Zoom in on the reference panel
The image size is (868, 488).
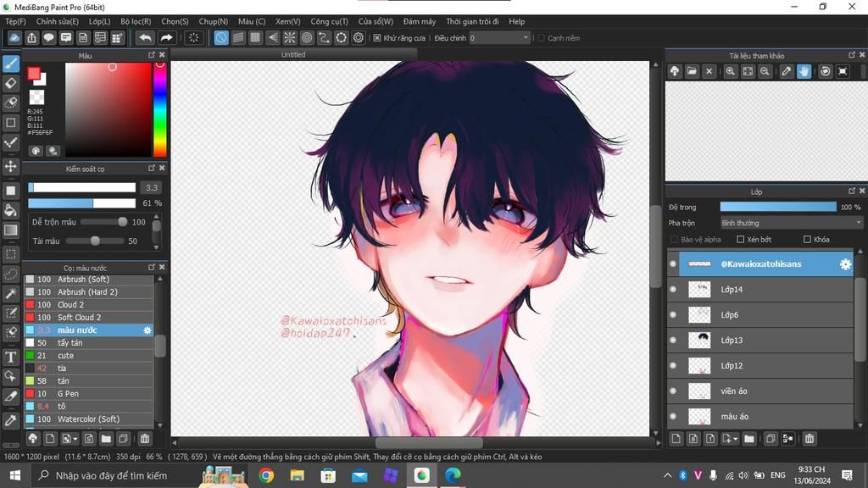730,71
